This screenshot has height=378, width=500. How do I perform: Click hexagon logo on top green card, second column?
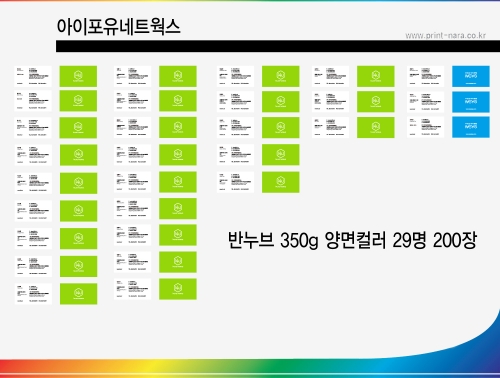[x=178, y=75]
